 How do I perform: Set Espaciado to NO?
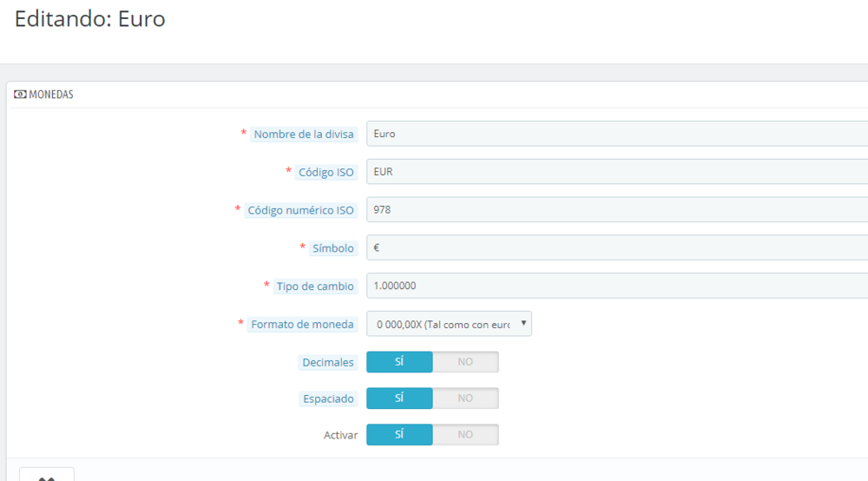[465, 398]
